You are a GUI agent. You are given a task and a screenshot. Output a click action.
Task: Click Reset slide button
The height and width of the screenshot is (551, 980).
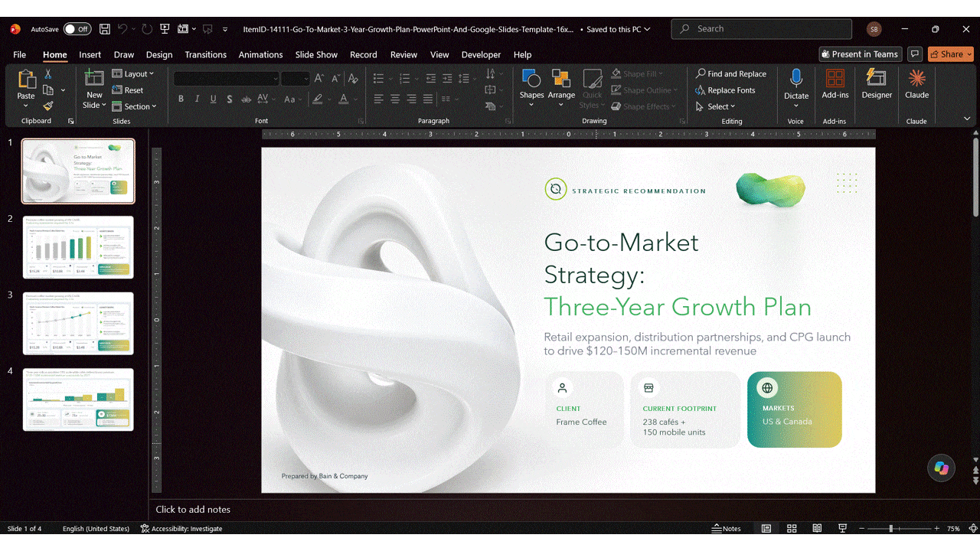[x=128, y=90]
